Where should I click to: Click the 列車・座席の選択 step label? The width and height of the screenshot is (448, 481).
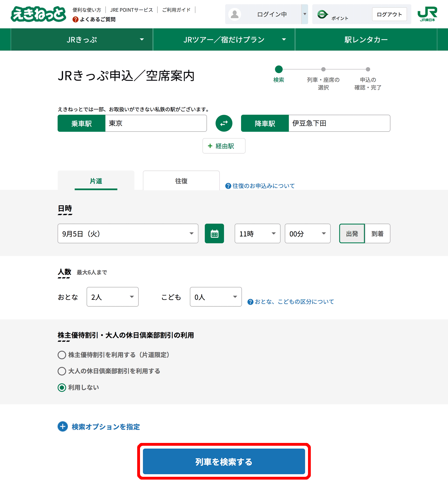click(x=323, y=84)
